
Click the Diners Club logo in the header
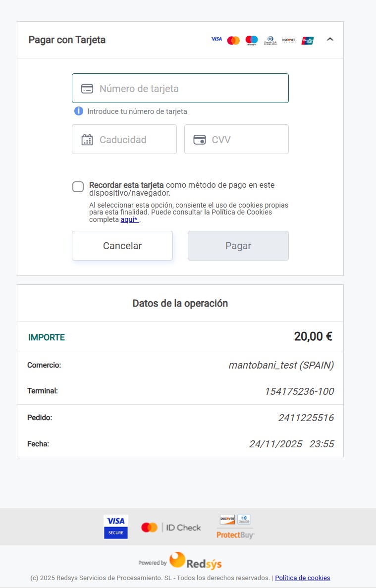click(270, 40)
